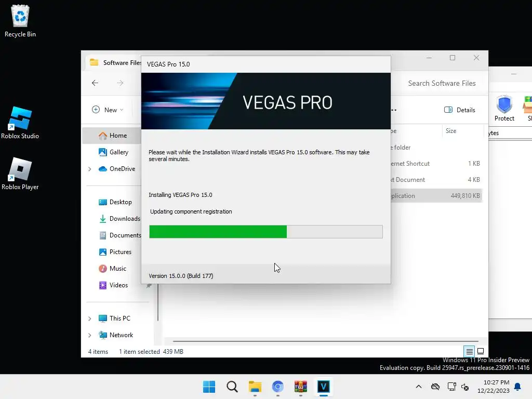This screenshot has width=532, height=399.
Task: Open the Documents quick access folder
Action: pos(120,235)
